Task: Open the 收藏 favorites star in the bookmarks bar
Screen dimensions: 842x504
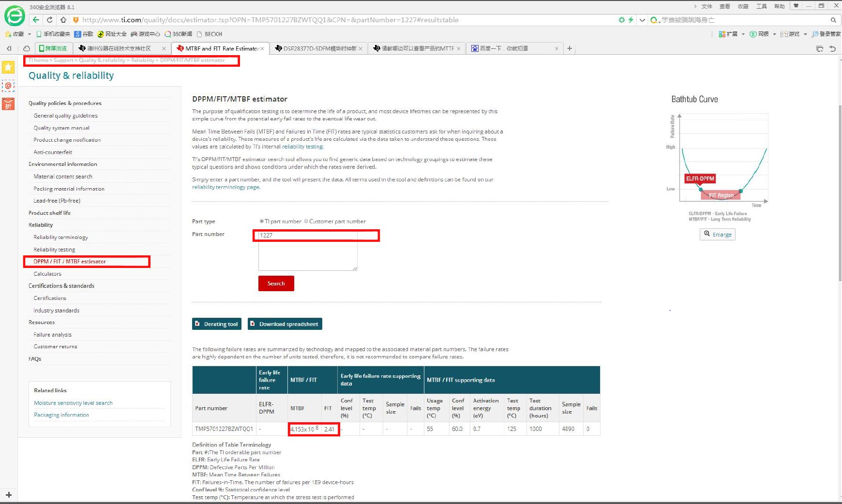Action: coord(14,34)
